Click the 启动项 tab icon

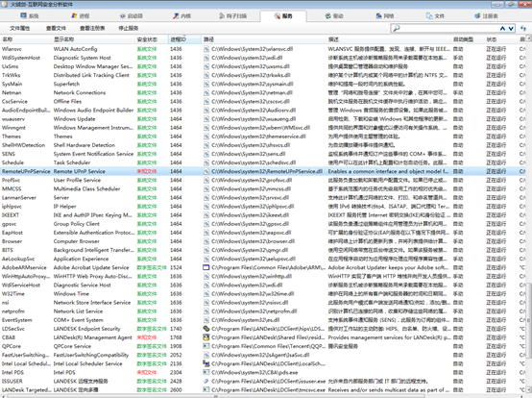pyautogui.click(x=123, y=16)
